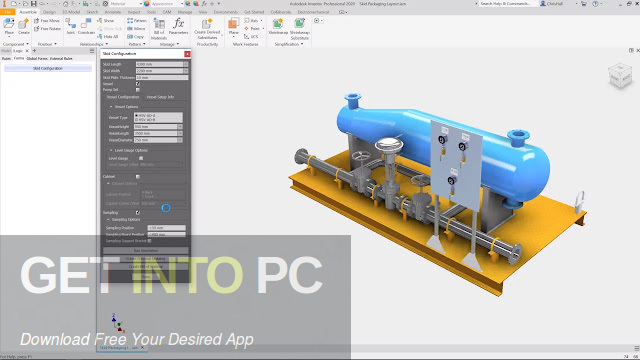Click the shopping cart icon in title bar

click(x=584, y=4)
